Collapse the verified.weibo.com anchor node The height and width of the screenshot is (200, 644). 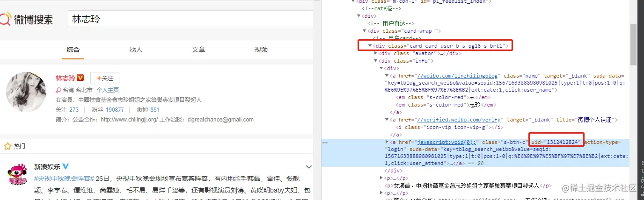coord(387,120)
